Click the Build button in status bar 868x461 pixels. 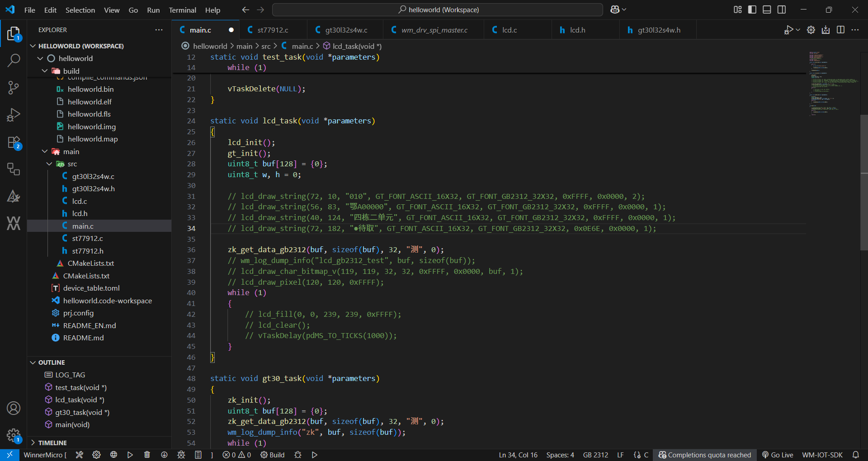coord(273,455)
